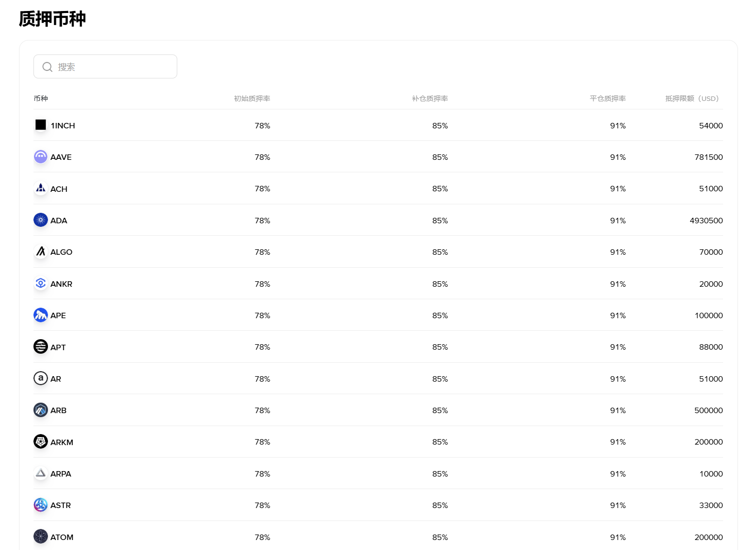Click the 初始质押率 column header
Viewport: 756px width, 550px height.
[252, 98]
